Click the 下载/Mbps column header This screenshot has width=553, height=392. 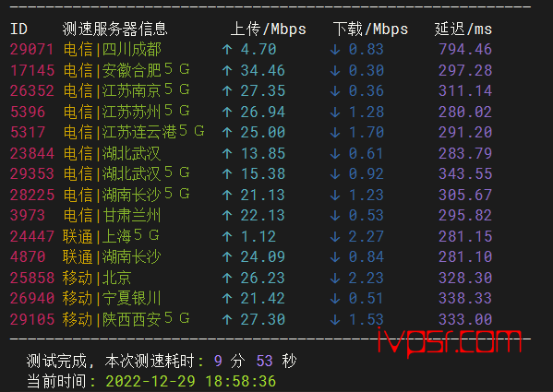click(x=370, y=29)
